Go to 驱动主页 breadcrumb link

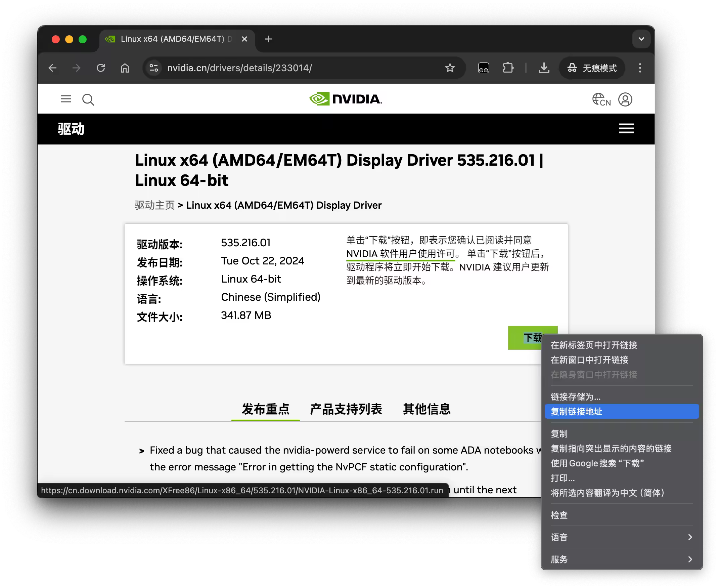tap(155, 205)
